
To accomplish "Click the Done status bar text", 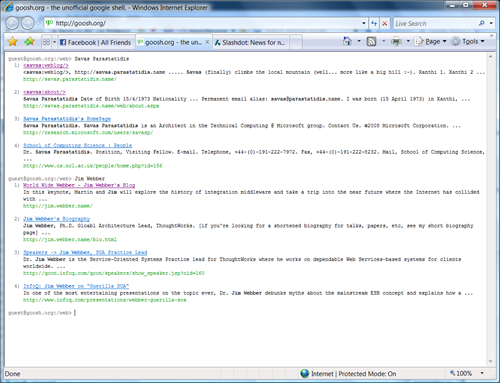I will pos(13,374).
